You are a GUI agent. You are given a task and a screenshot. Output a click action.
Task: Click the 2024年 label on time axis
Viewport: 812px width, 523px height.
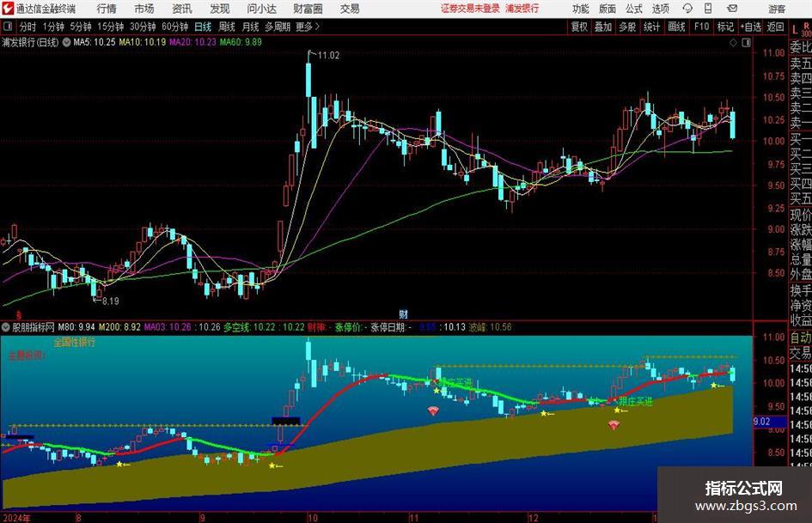click(15, 518)
